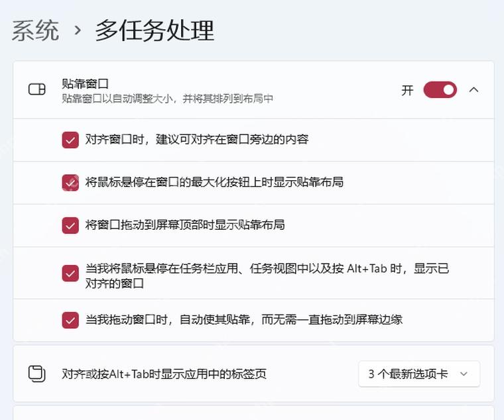Go back to 系统 breadcrumb

point(35,30)
